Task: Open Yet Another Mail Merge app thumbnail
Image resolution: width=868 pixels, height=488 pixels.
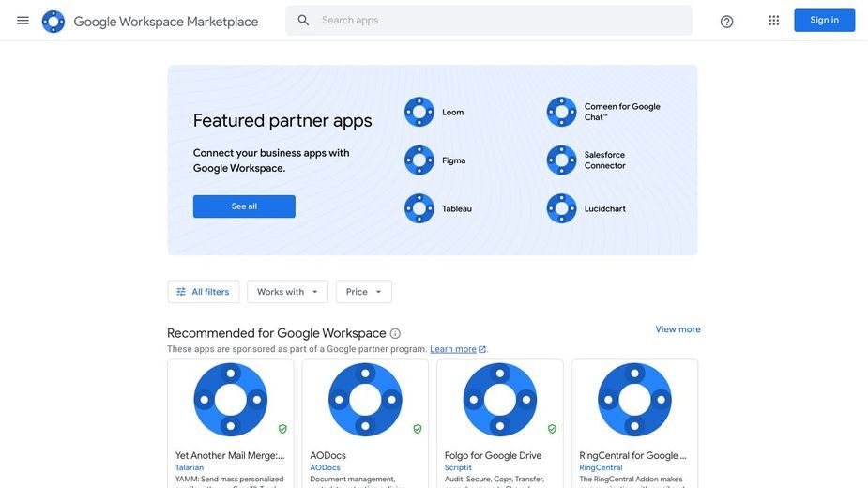Action: click(230, 400)
